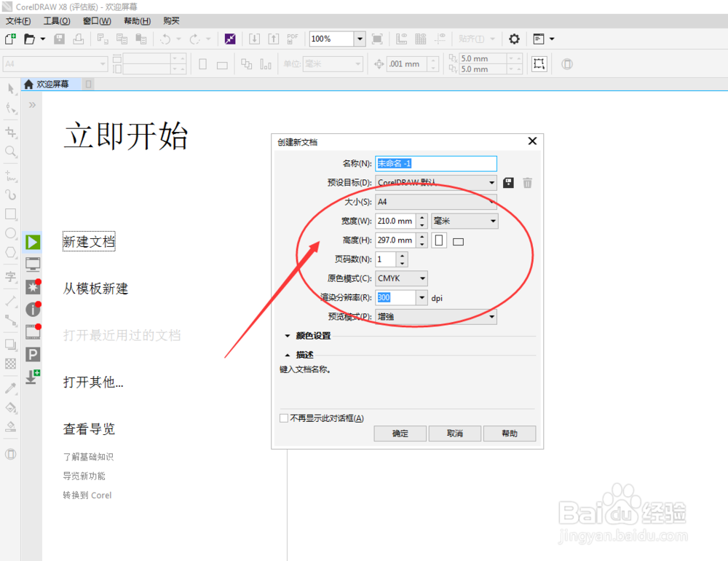The height and width of the screenshot is (561, 728).
Task: Increase the number of pages stepper
Action: click(402, 256)
